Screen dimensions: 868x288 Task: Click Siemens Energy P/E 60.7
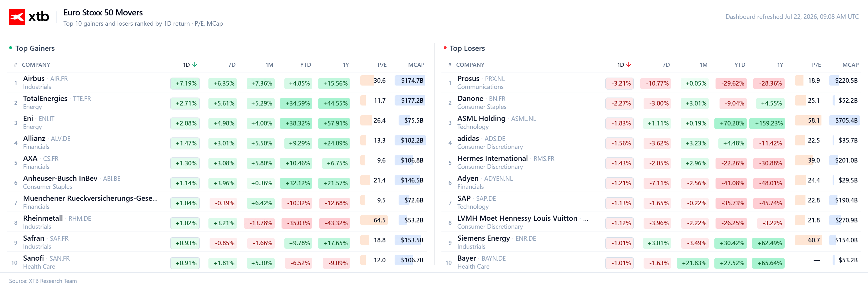point(808,240)
